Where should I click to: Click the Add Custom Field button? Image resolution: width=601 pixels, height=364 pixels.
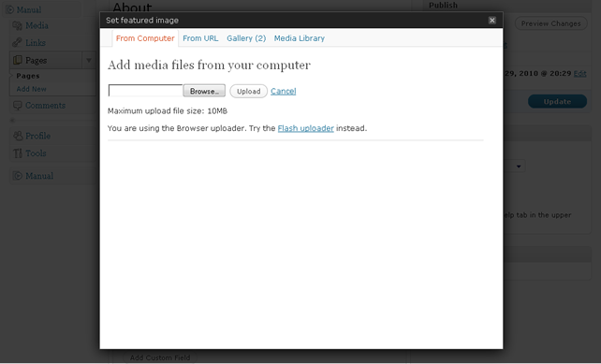pos(160,357)
